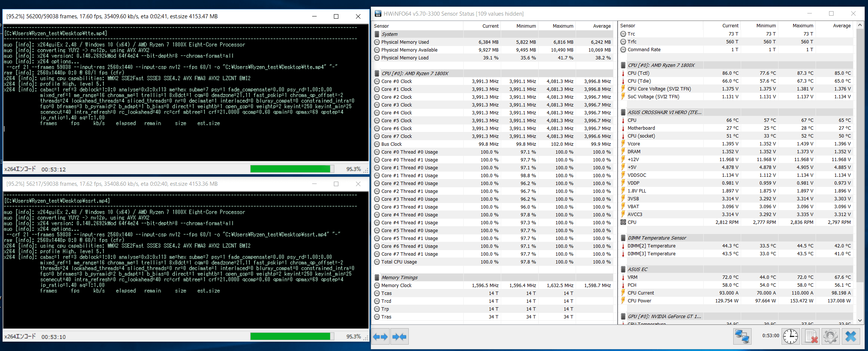Select the VBAT voltage row
The width and height of the screenshot is (868, 351).
click(736, 206)
